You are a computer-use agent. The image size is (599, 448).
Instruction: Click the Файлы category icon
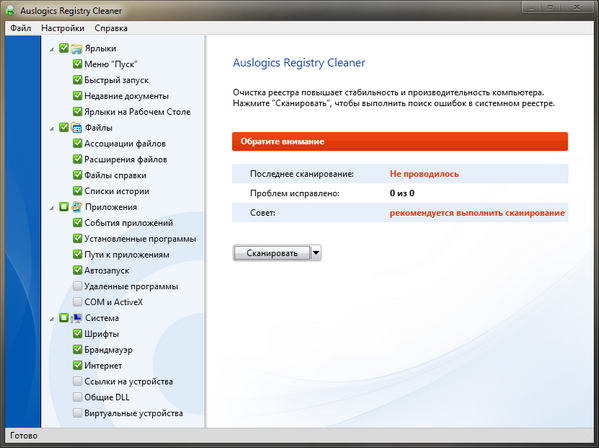point(76,128)
